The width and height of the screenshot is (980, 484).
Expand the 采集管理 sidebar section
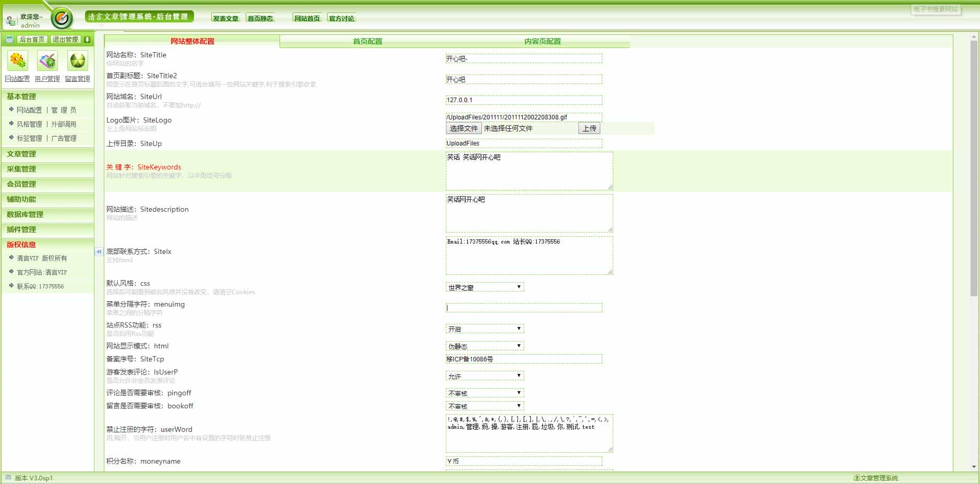click(48, 169)
